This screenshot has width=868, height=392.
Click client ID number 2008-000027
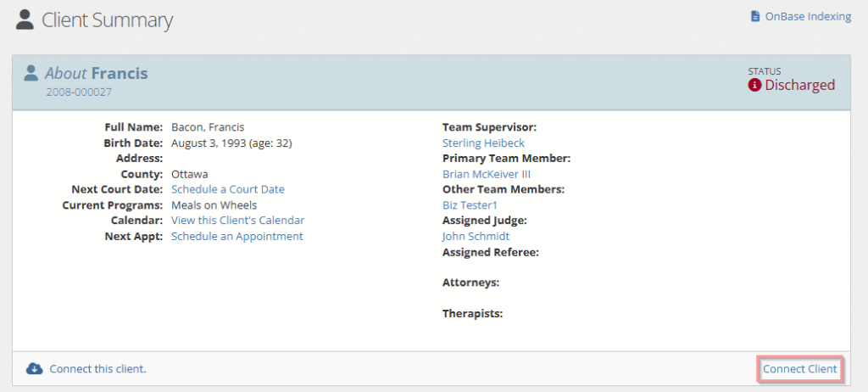(x=79, y=92)
